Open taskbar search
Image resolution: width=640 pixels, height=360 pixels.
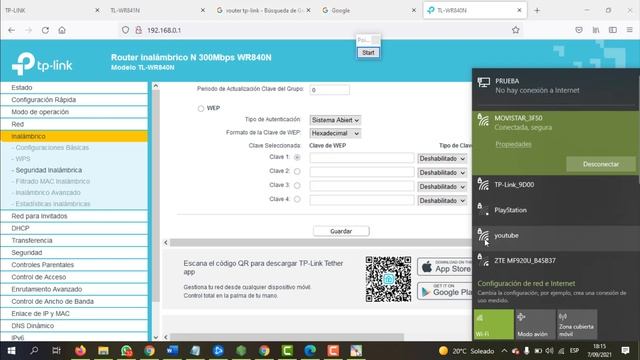pos(34,351)
